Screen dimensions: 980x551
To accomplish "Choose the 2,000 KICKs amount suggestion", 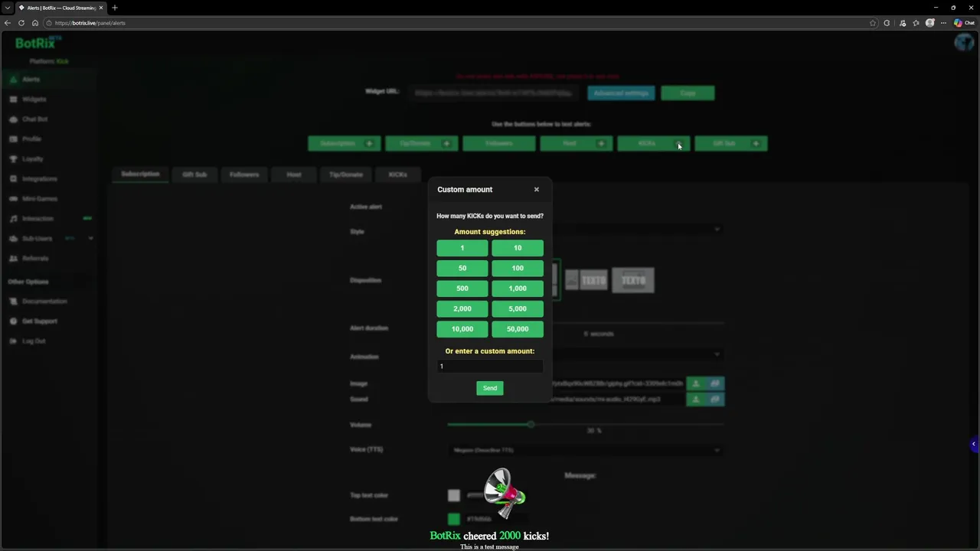I will pos(462,308).
